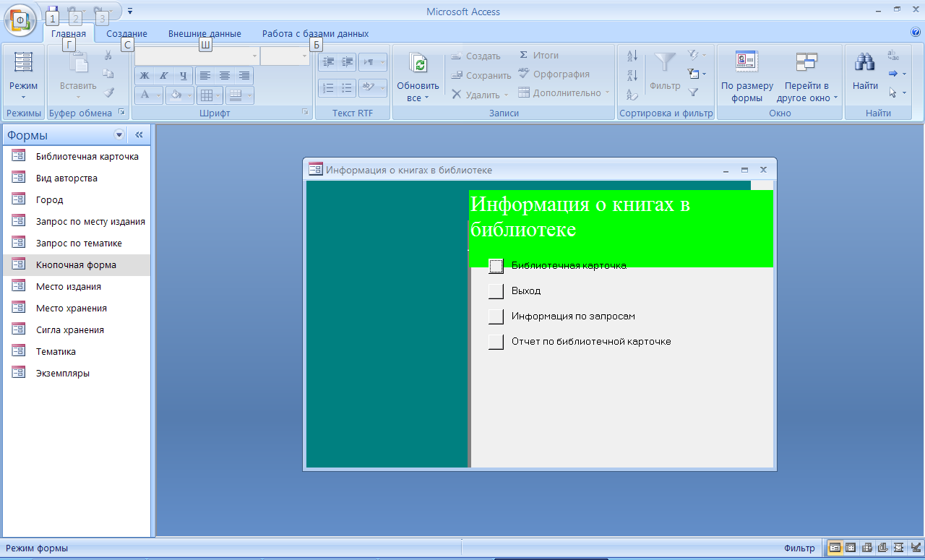
Task: Open the Режим view dropdown
Action: [23, 96]
